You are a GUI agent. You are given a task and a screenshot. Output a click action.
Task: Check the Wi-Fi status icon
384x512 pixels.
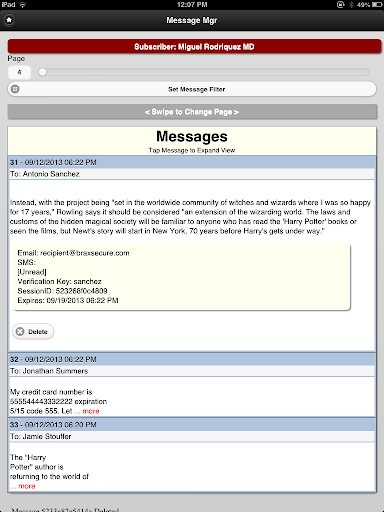(x=22, y=5)
